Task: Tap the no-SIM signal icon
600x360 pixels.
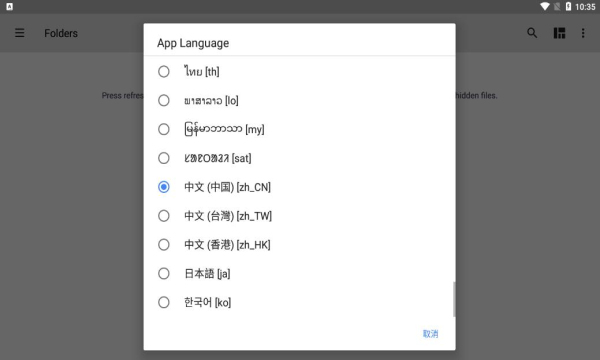Action: pos(557,7)
